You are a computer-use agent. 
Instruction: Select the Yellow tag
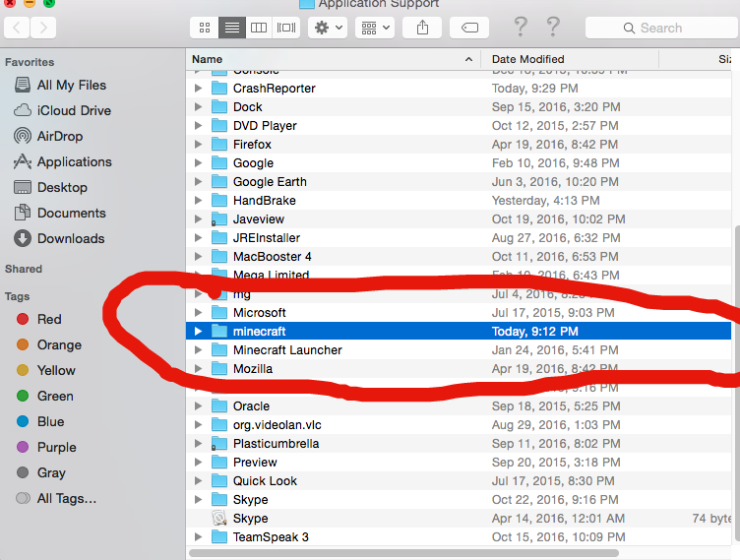pyautogui.click(x=46, y=370)
